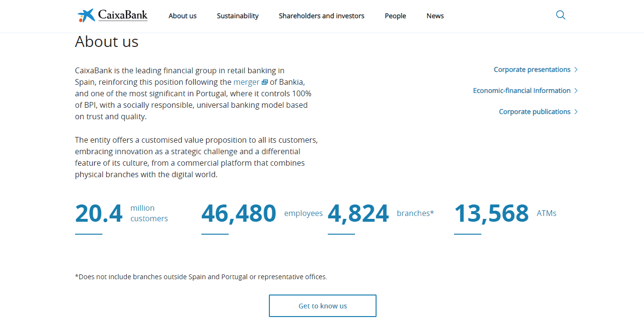Open the People menu item

tap(395, 16)
